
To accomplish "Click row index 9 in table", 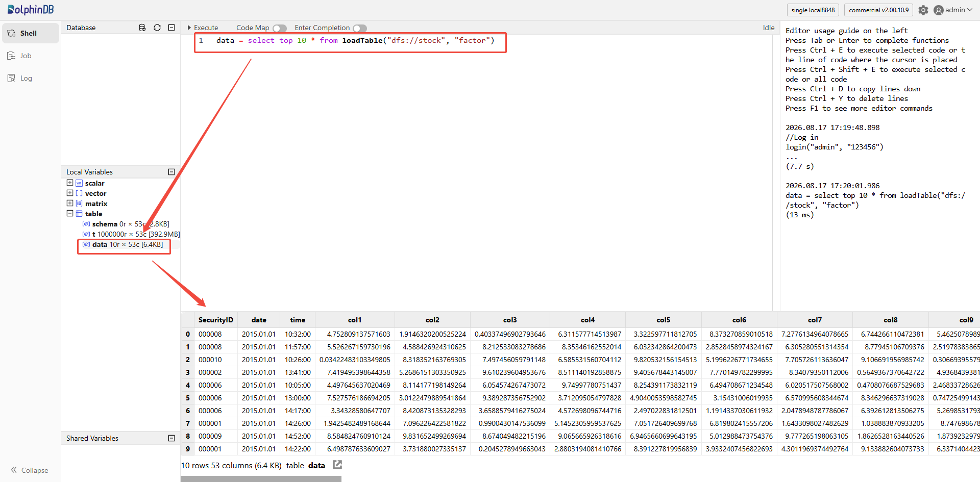I will click(x=188, y=449).
